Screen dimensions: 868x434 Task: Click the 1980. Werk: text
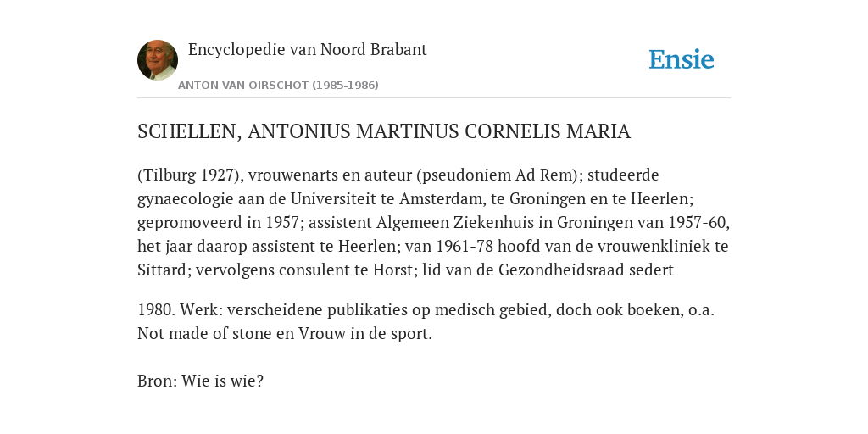point(181,309)
